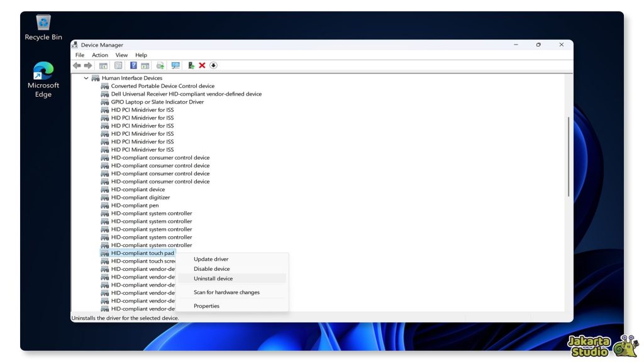
Task: Click the Show/Hide console tree toolbar icon
Action: (x=104, y=65)
